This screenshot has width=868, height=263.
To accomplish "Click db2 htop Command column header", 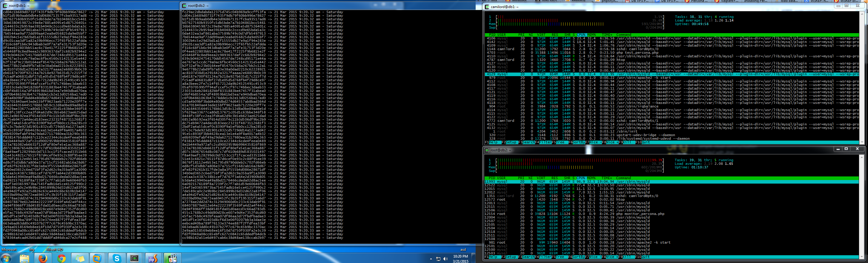I will (623, 178).
